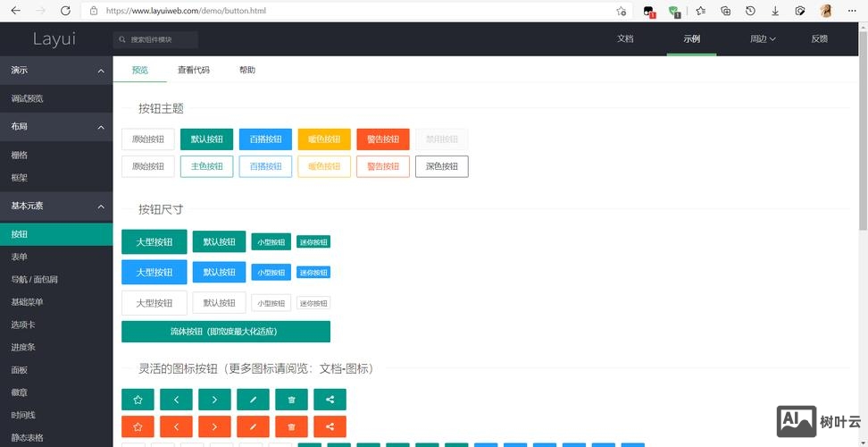Click the solid orange 警告按钮 theme button
Image resolution: width=868 pixels, height=447 pixels.
(x=383, y=139)
